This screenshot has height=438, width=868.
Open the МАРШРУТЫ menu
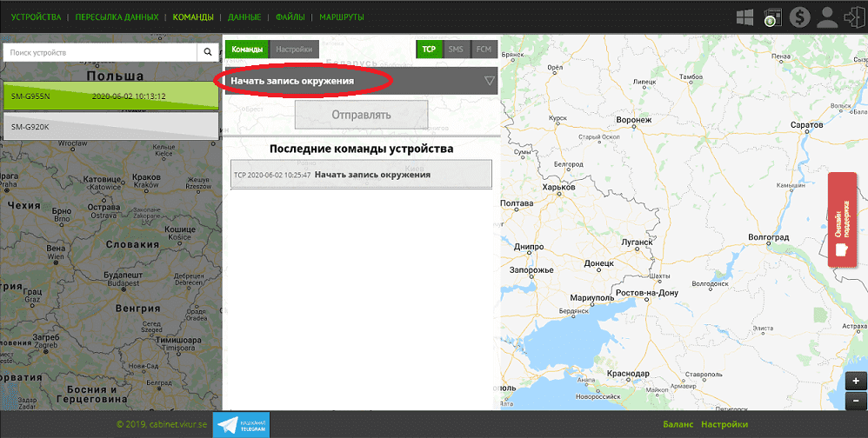click(x=341, y=17)
